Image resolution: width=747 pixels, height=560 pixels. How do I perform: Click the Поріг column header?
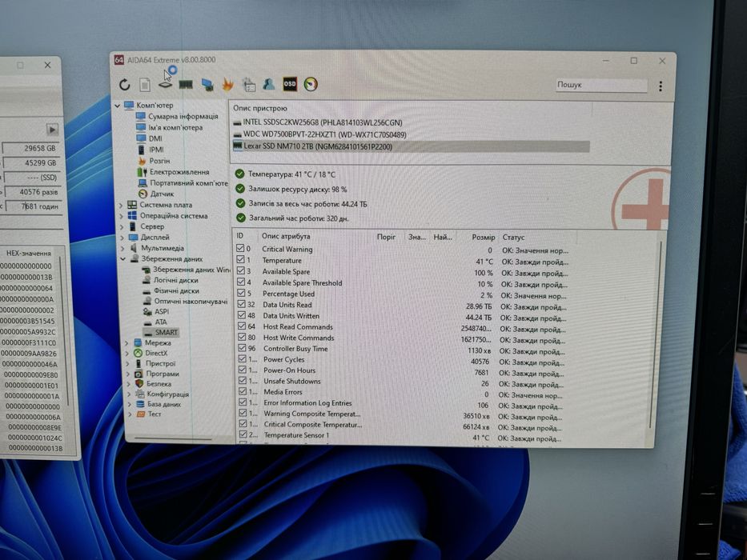pyautogui.click(x=387, y=237)
